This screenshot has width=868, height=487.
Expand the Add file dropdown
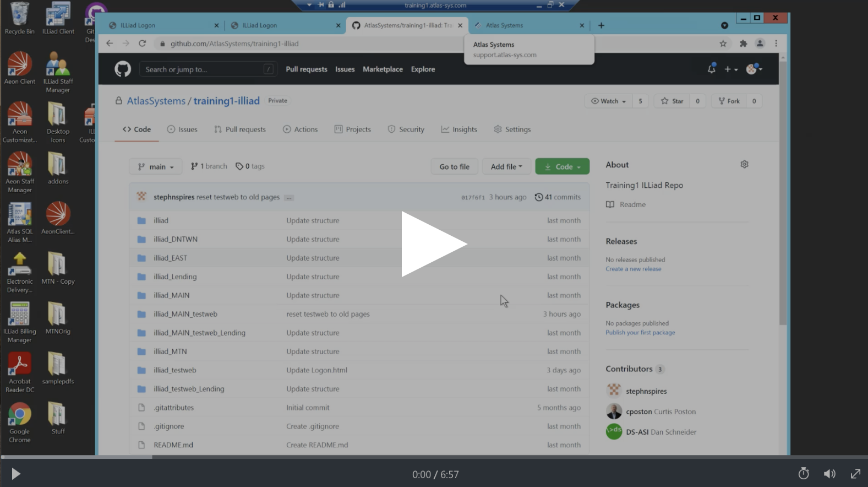(x=506, y=167)
